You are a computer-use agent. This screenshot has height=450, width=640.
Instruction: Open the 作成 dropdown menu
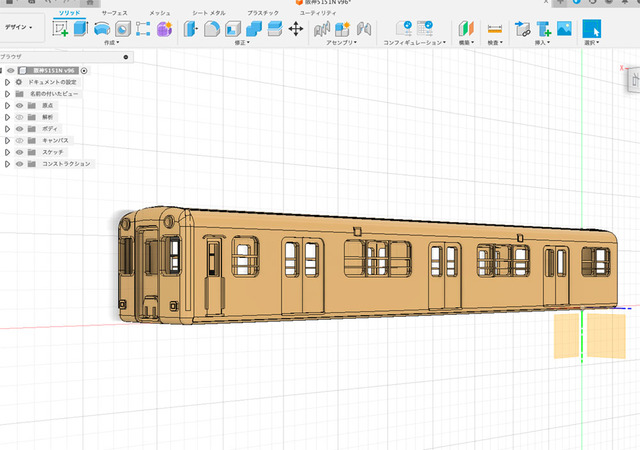tap(111, 42)
